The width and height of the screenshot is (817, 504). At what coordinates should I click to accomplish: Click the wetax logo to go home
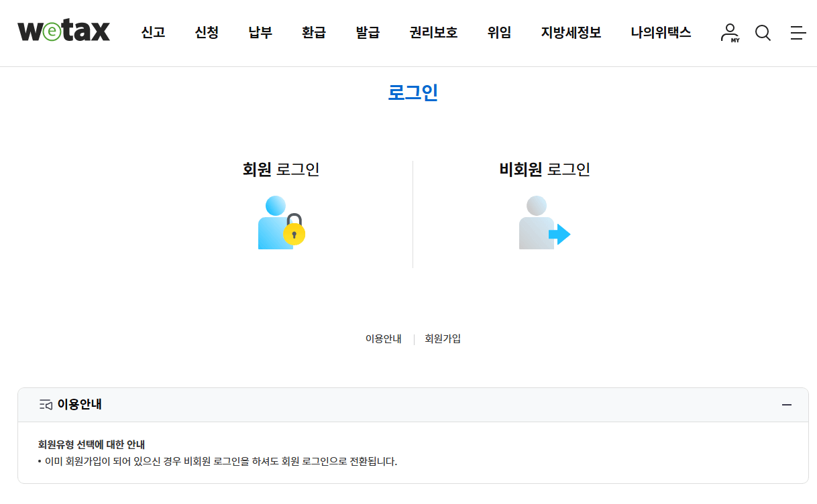[x=63, y=31]
